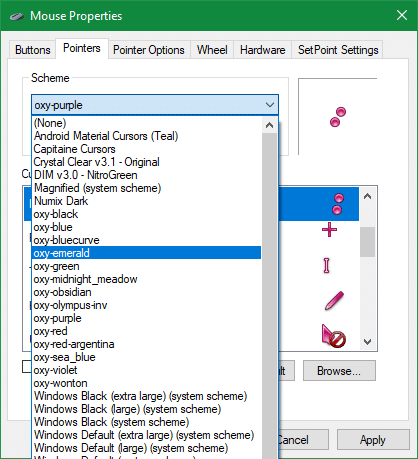
Task: Select the highlighted two-ball busy cursor row
Action: pyautogui.click(x=318, y=204)
